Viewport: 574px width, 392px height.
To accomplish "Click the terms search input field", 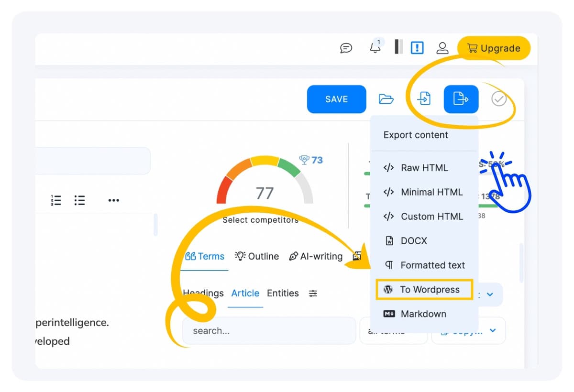I will pos(269,331).
